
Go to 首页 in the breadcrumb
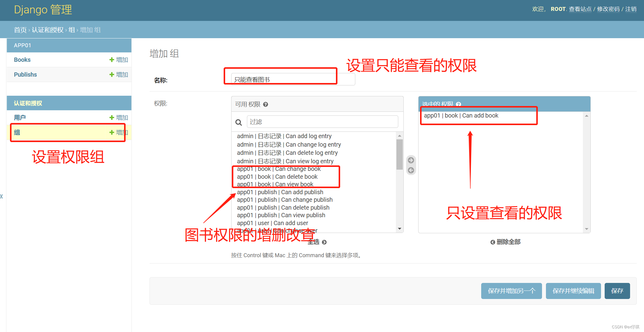20,30
